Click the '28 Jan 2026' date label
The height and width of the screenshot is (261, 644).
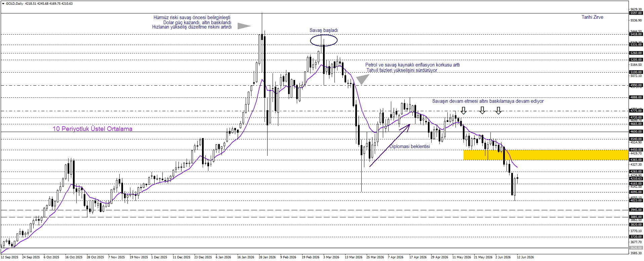tap(267, 257)
